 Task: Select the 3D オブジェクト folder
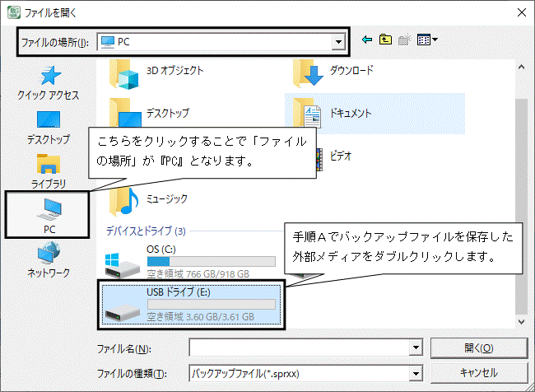click(156, 72)
